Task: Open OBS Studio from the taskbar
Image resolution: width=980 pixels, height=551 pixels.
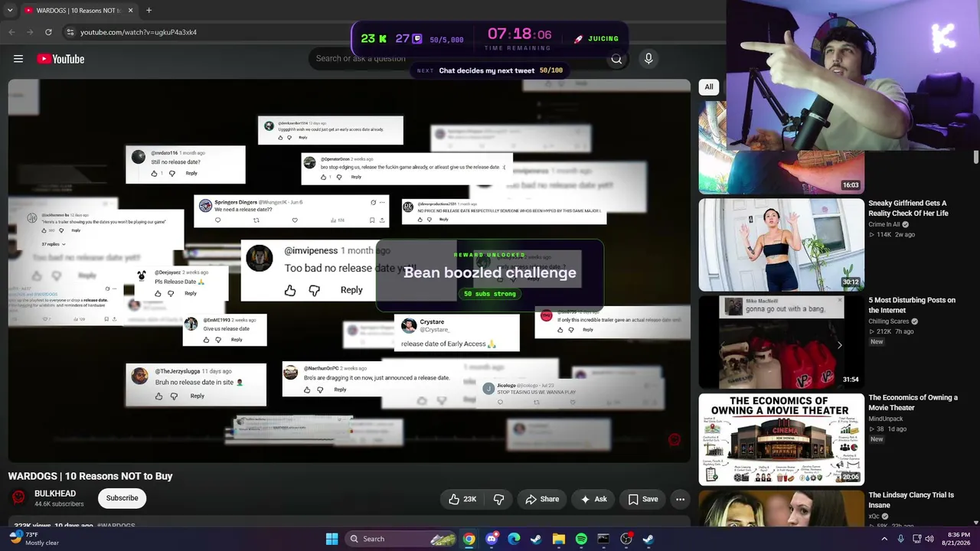Action: pyautogui.click(x=626, y=539)
